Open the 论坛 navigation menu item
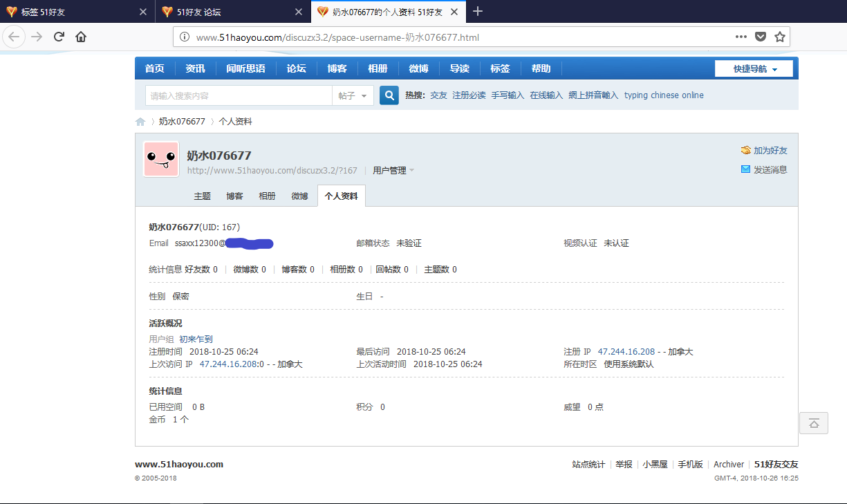 [296, 68]
